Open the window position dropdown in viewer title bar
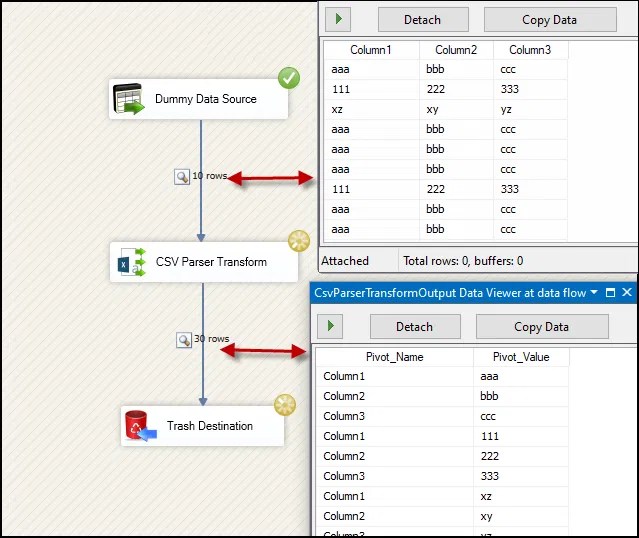The image size is (639, 538). coord(595,293)
